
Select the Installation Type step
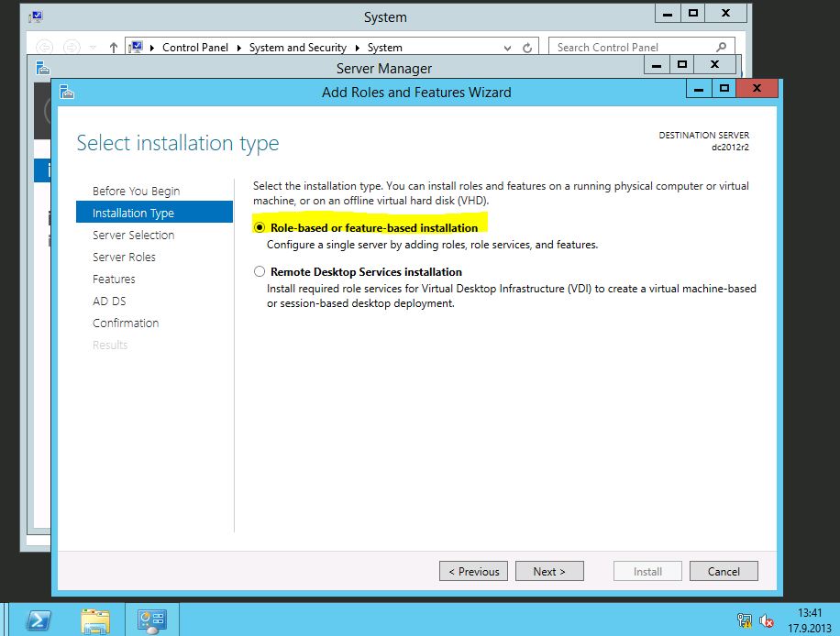154,213
